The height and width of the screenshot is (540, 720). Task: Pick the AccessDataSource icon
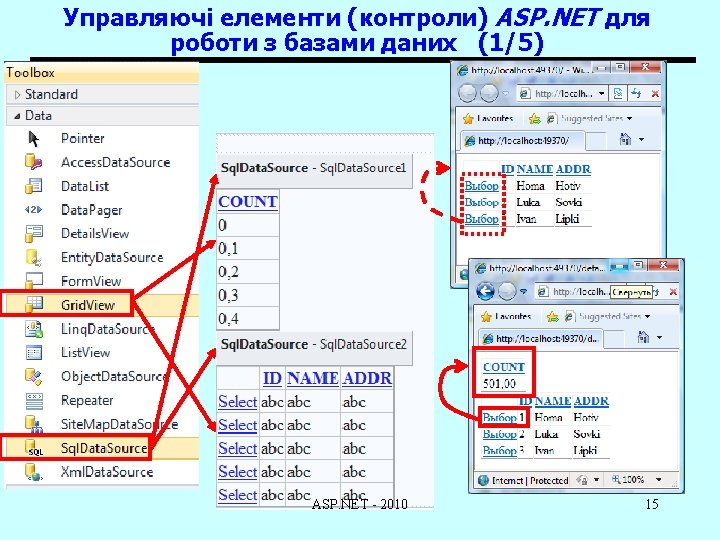click(34, 162)
